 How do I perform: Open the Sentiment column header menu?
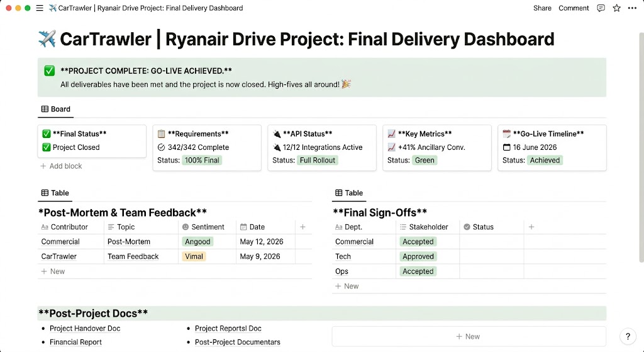pyautogui.click(x=208, y=227)
